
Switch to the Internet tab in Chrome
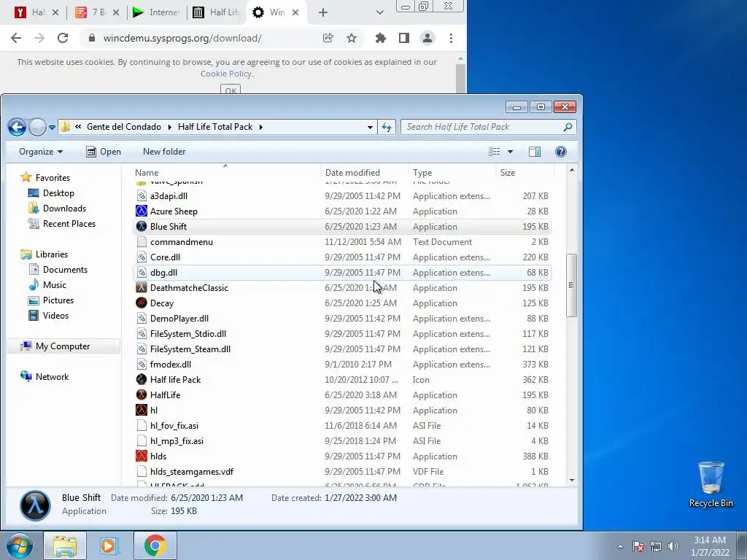[156, 12]
